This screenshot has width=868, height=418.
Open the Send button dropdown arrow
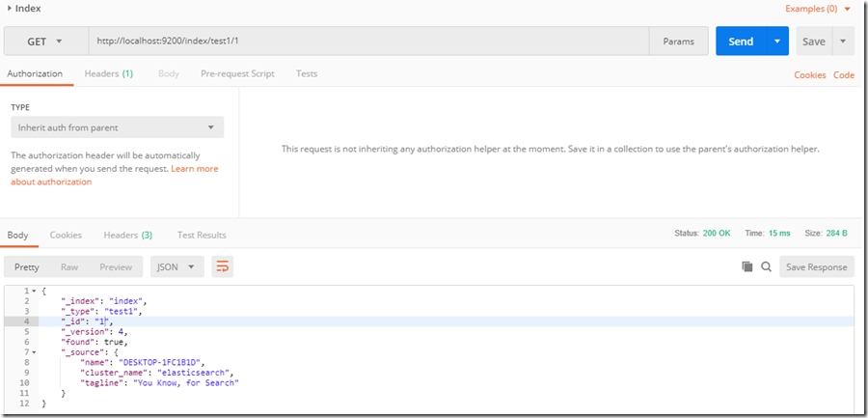[777, 42]
